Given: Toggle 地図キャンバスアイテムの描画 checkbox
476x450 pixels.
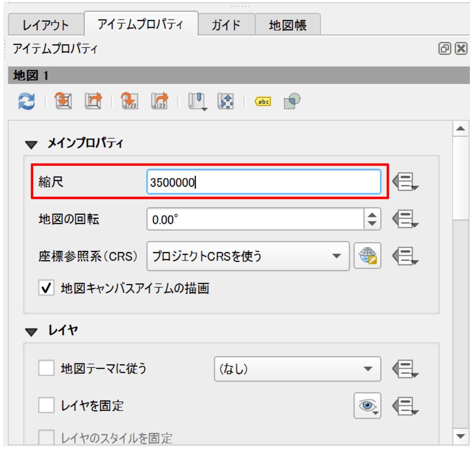Looking at the screenshot, I should coord(46,288).
